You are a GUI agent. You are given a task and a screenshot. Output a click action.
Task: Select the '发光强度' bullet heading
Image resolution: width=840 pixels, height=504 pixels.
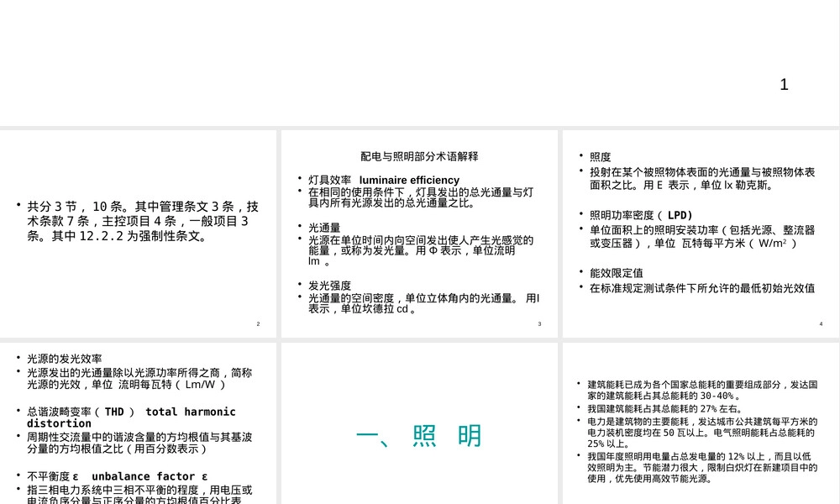(329, 286)
